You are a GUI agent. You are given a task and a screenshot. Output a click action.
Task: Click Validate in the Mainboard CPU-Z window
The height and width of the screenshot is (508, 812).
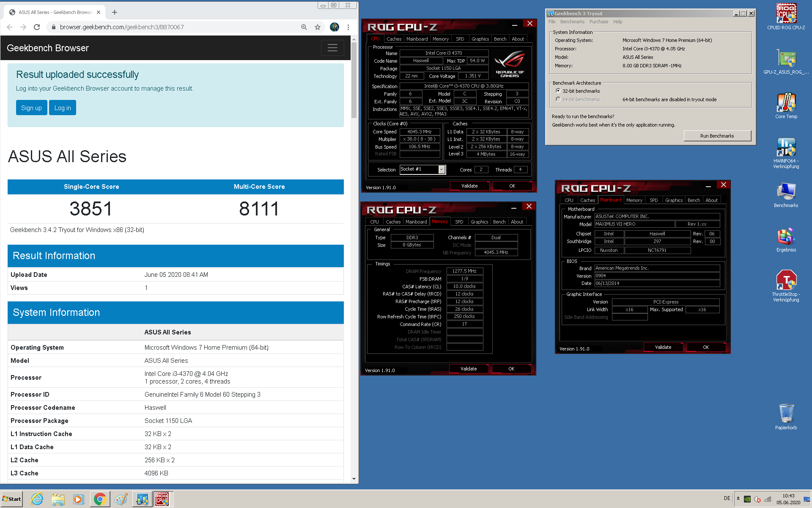[663, 347]
